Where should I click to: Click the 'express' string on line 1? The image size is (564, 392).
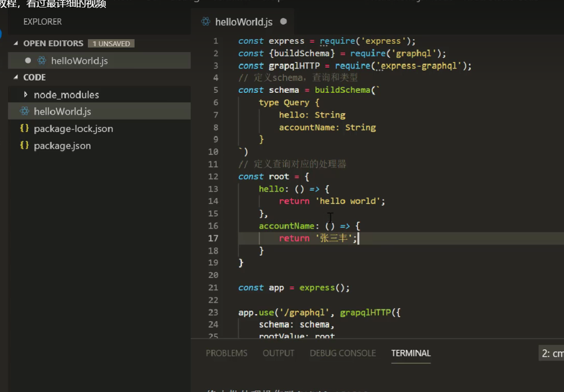click(383, 41)
